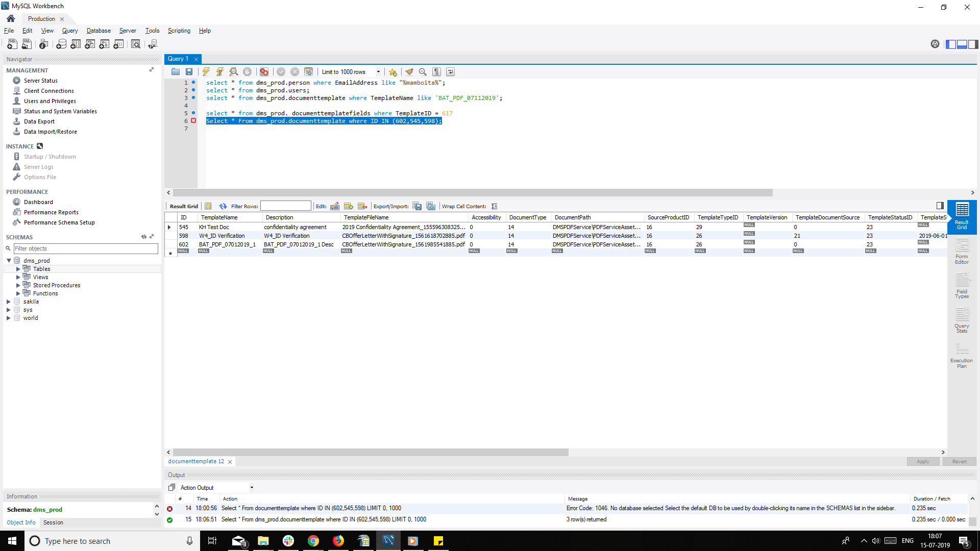
Task: Commit transaction checkmark icon
Action: tap(281, 72)
